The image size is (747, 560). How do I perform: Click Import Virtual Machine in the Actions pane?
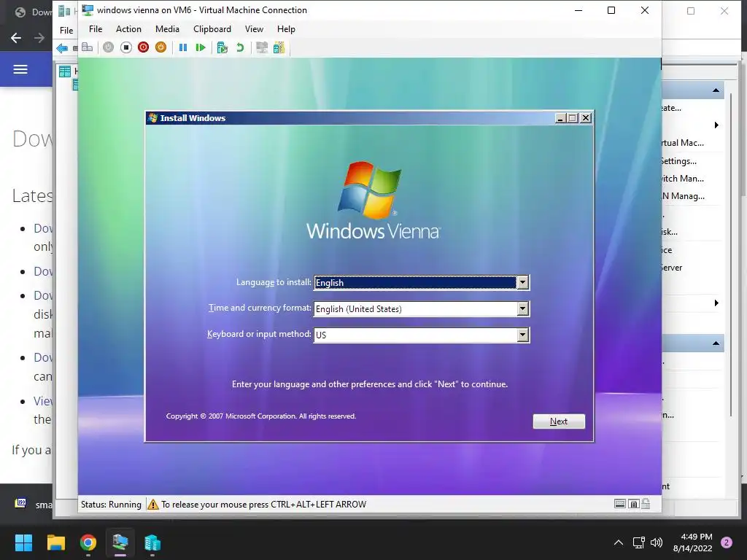683,143
